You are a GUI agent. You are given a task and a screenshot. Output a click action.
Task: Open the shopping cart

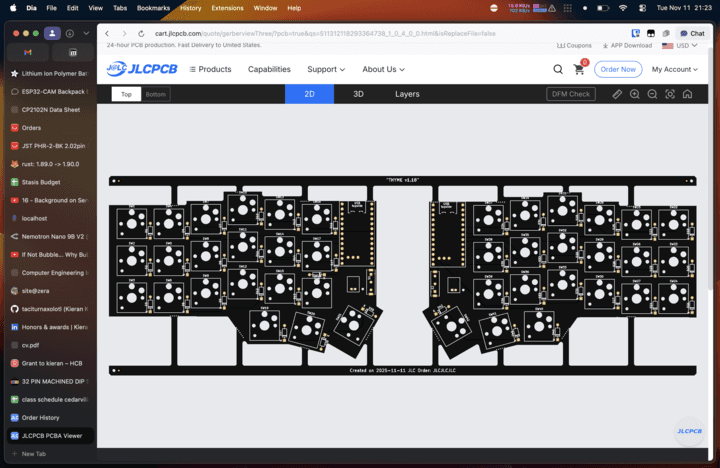click(579, 69)
